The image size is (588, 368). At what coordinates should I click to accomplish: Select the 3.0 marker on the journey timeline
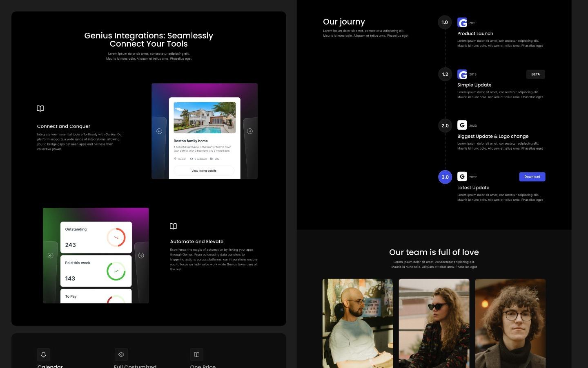pos(445,177)
